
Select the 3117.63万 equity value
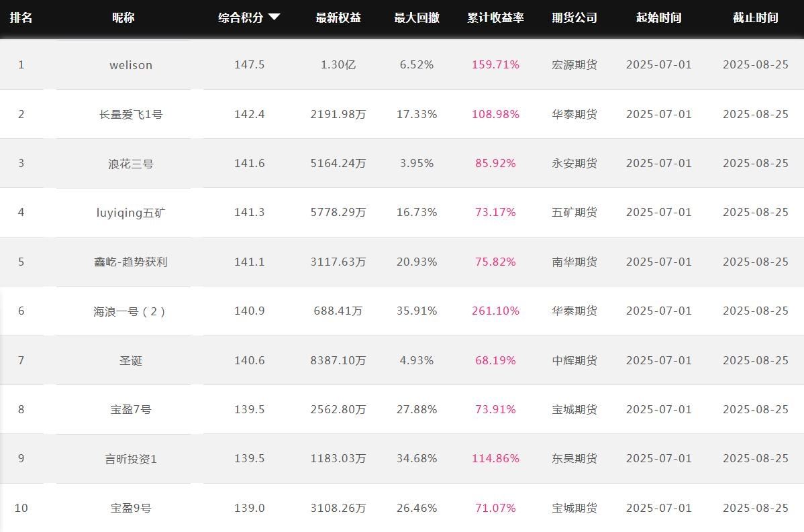tap(338, 262)
